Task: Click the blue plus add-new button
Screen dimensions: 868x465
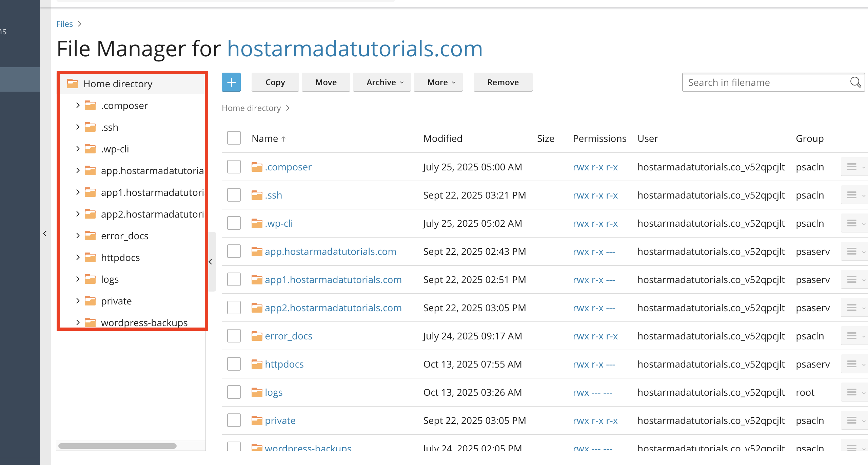Action: [231, 82]
